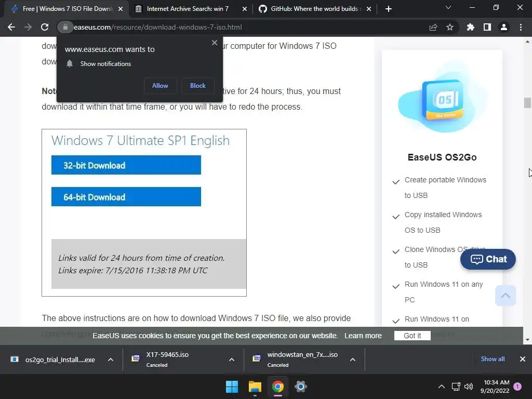Click the scrollbar down arrow
Viewport: 532px width, 399px height.
pyautogui.click(x=527, y=340)
